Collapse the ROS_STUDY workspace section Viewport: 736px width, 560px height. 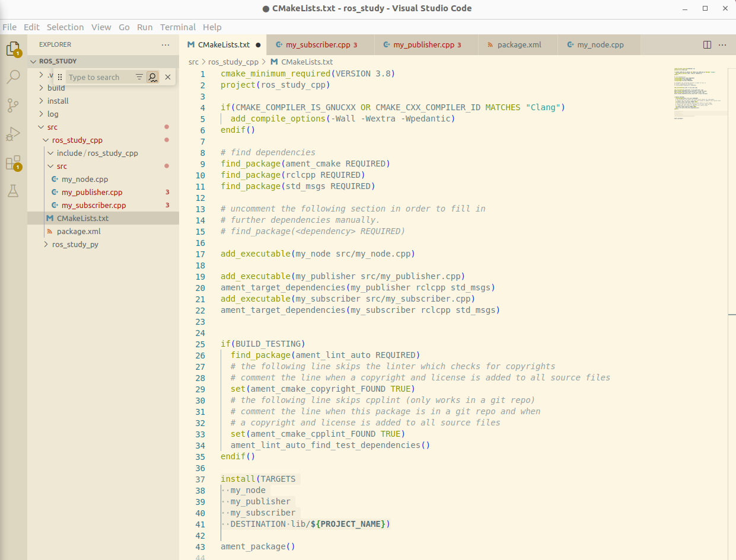pos(103,61)
